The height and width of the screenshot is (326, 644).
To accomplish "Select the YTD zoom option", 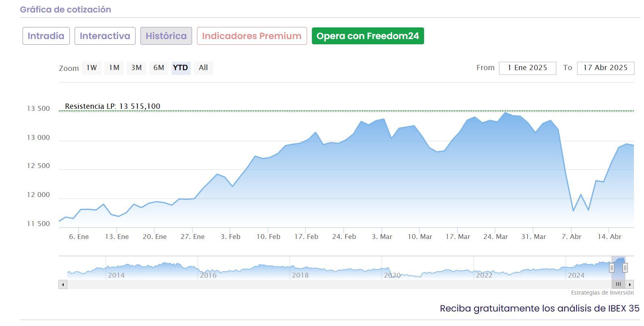I will pyautogui.click(x=180, y=68).
